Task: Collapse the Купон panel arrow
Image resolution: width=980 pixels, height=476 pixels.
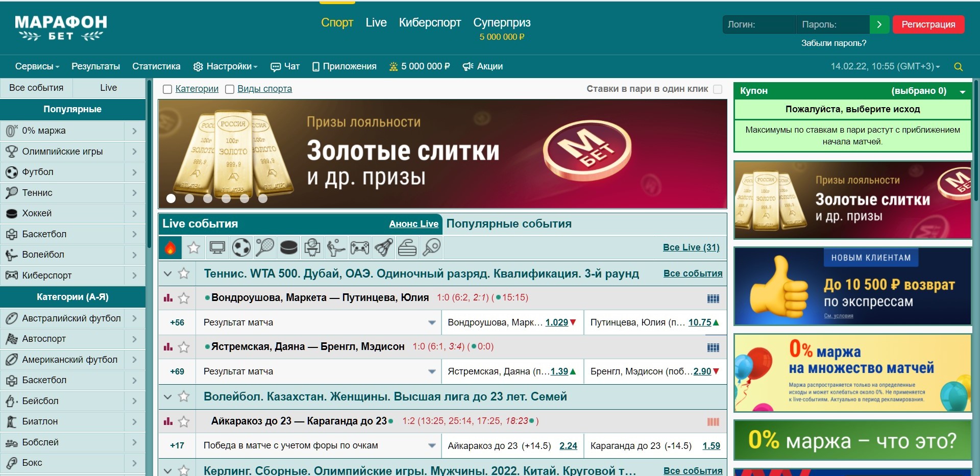Action: pyautogui.click(x=963, y=92)
